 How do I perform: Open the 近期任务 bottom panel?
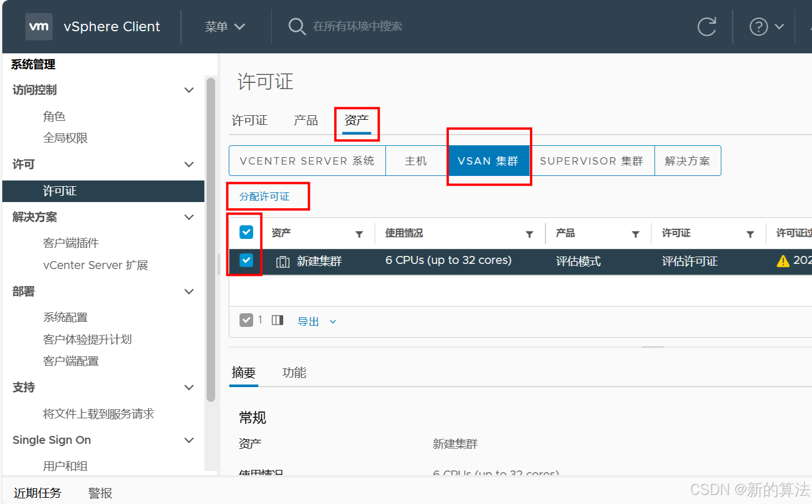point(37,493)
